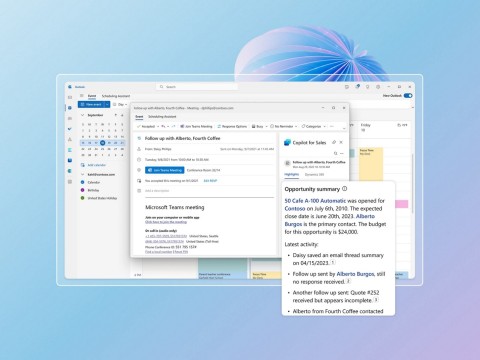
Task: Click the Copilot for Sales logo icon
Action: 287,143
